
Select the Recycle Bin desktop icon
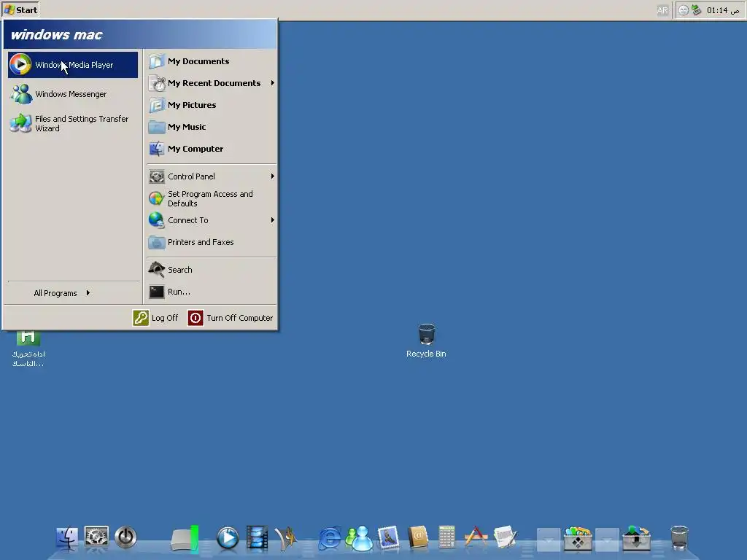(x=426, y=341)
